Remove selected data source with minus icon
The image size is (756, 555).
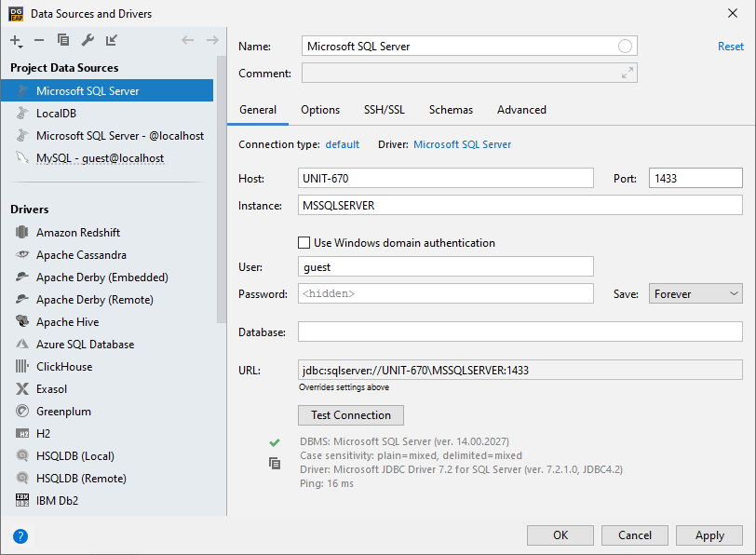39,40
